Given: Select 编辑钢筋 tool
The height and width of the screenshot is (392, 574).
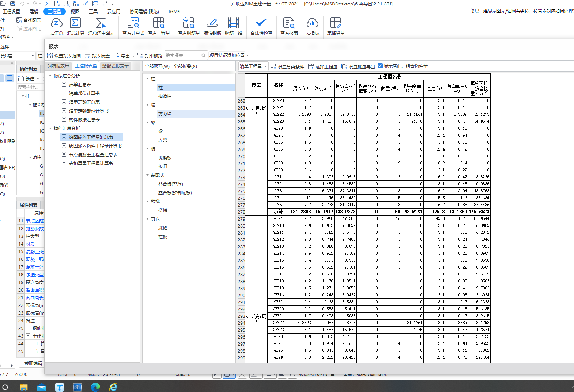Looking at the screenshot, I should point(212,26).
